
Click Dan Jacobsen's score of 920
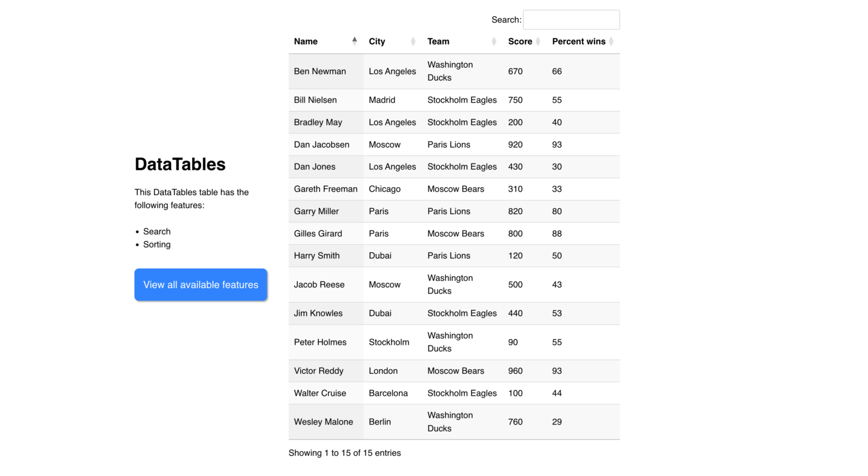pos(515,144)
